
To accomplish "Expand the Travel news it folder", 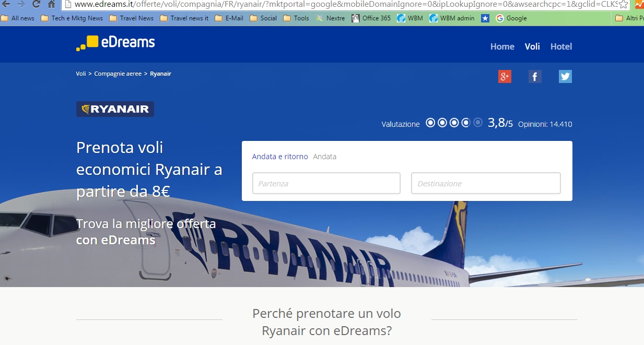I will point(184,18).
